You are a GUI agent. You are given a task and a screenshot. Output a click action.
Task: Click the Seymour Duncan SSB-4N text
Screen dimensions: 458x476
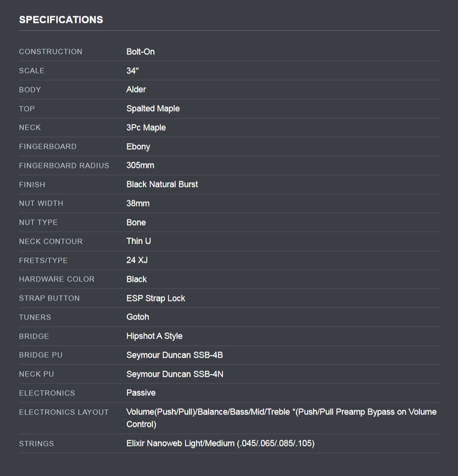point(175,374)
